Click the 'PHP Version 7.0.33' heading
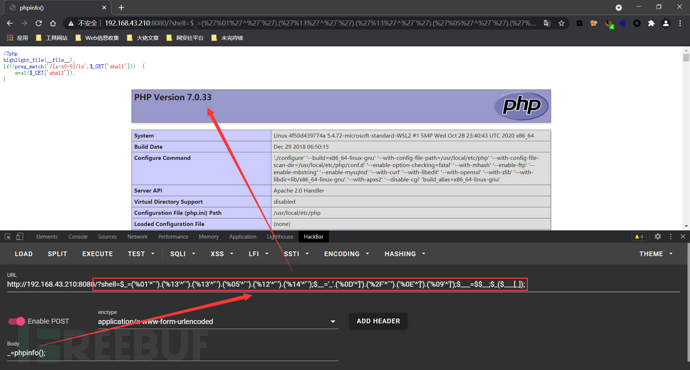The image size is (690, 370). pos(172,97)
